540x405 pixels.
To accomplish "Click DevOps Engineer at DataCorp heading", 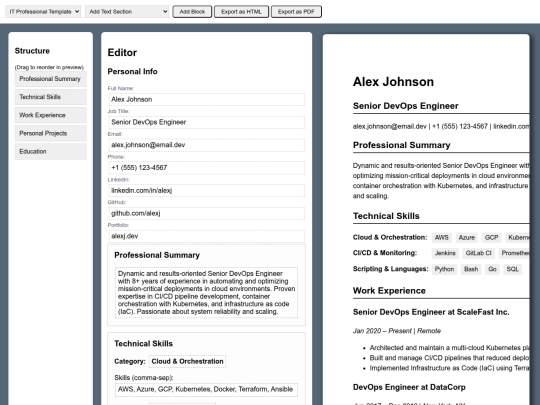I will pyautogui.click(x=409, y=387).
